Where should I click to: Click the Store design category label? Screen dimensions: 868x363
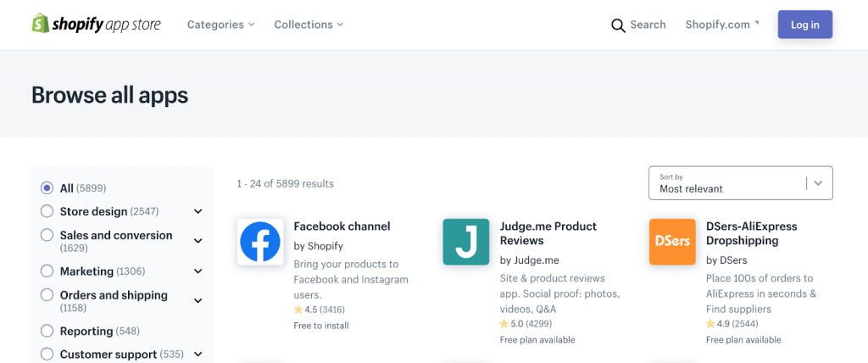93,211
